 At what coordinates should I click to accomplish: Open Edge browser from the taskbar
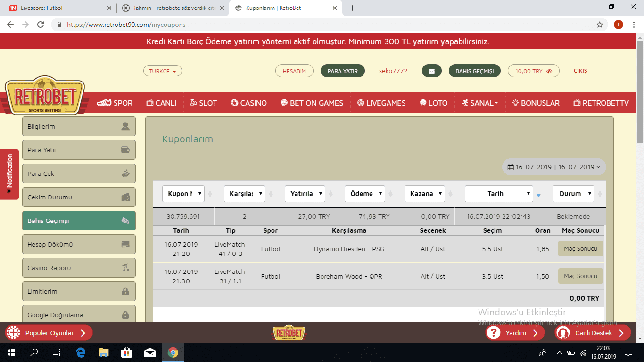[81, 353]
